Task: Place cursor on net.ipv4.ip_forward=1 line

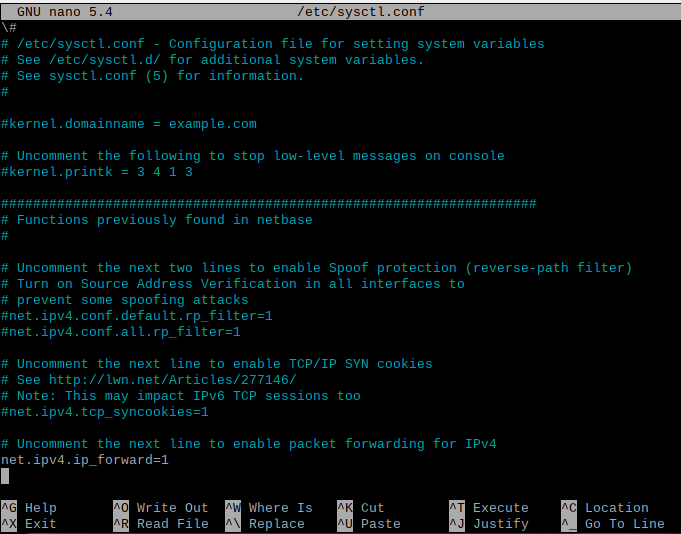Action: (x=85, y=460)
